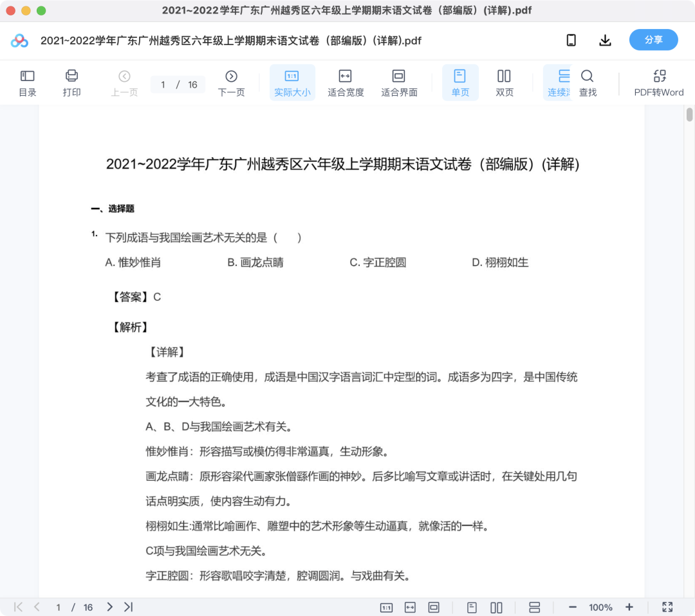Select 实际大小 actual size view

(292, 83)
